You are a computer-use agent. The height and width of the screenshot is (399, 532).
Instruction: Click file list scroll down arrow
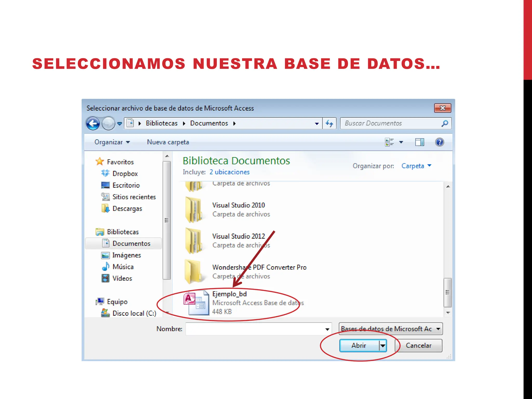[x=448, y=313]
